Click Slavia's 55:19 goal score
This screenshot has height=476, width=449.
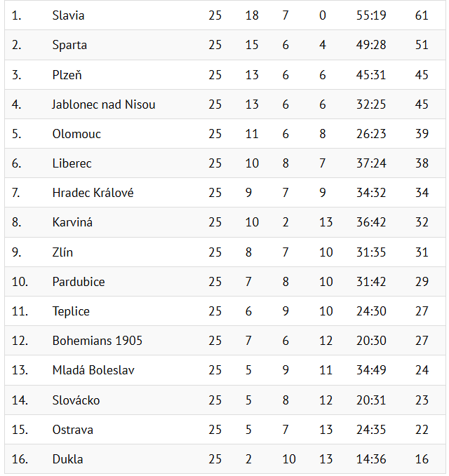click(370, 15)
